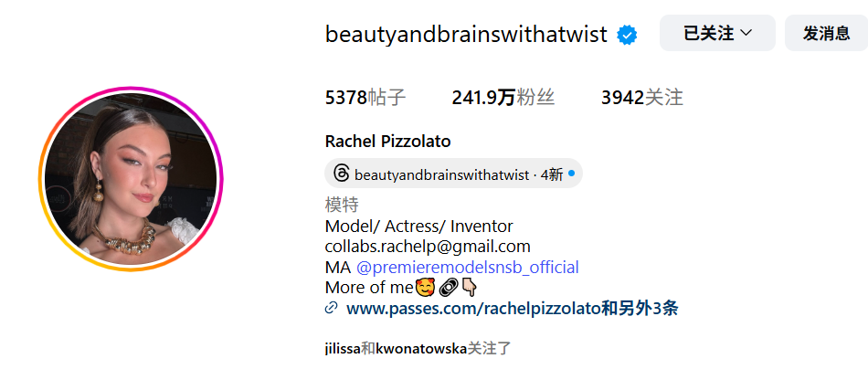Open the 241.9万 粉丝 followers list

coord(503,98)
